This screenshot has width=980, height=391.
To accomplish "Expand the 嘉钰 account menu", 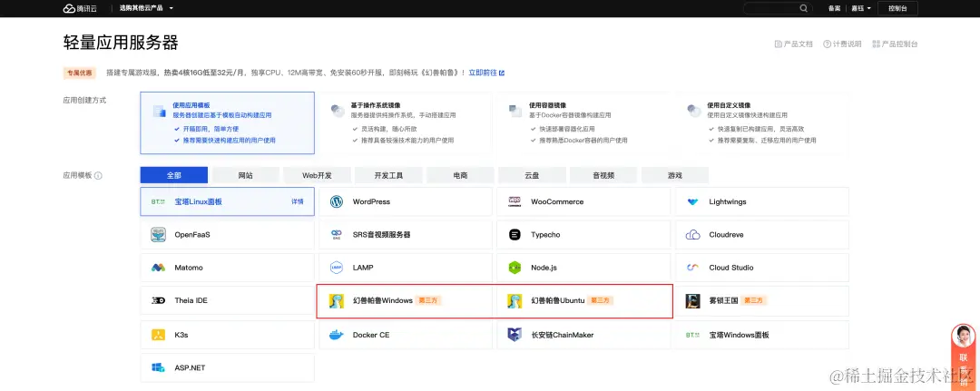I will (860, 8).
